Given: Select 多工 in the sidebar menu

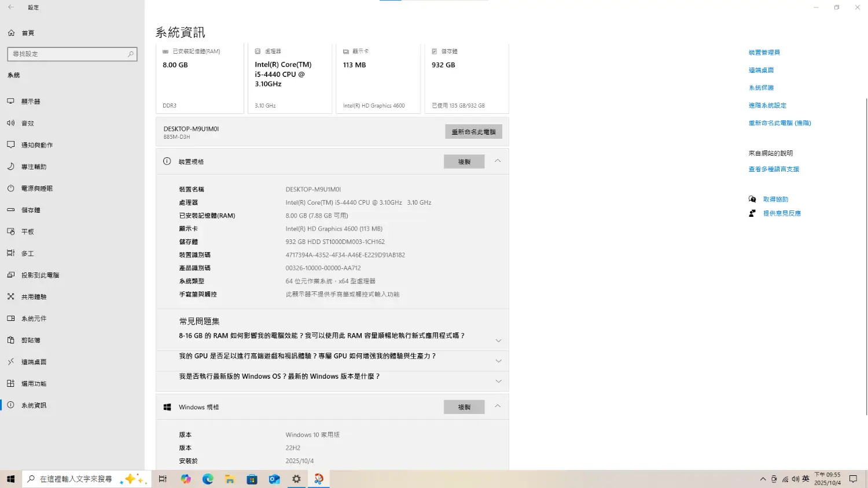Looking at the screenshot, I should (27, 253).
